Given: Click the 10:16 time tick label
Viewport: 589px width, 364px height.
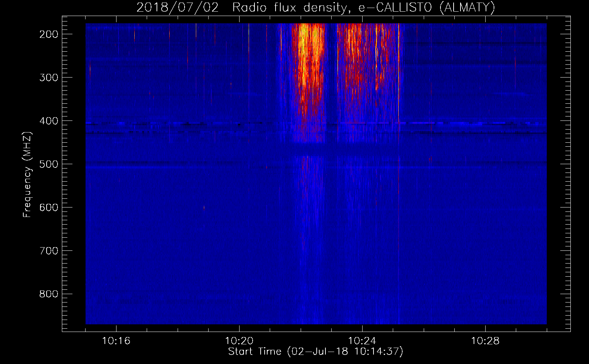Looking at the screenshot, I should tap(116, 341).
